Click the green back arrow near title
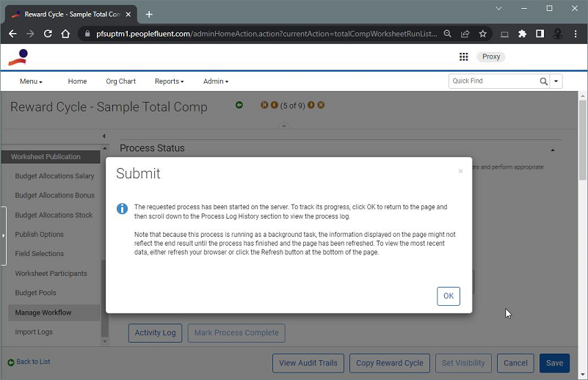This screenshot has width=588, height=380. pos(239,106)
